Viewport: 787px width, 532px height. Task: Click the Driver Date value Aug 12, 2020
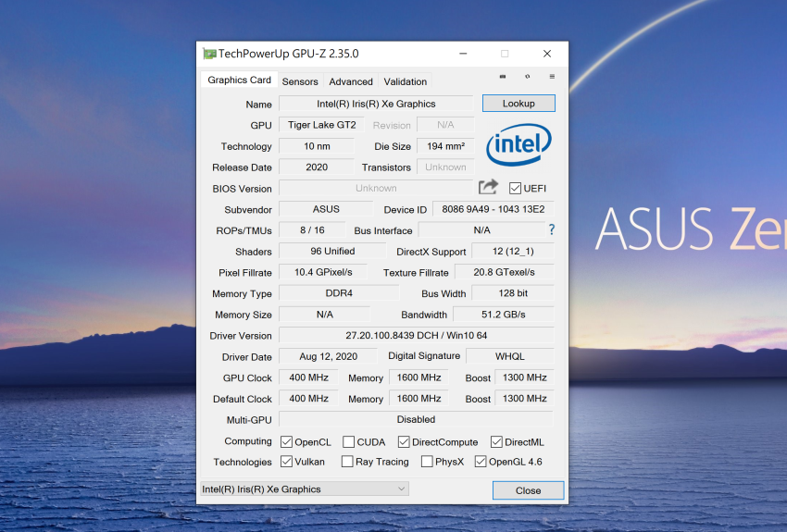(329, 356)
